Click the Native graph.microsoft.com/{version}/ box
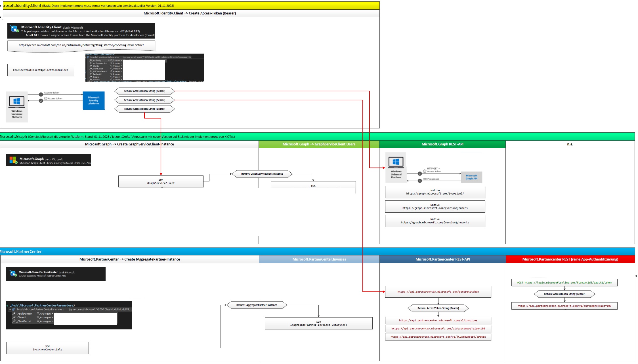 click(x=435, y=192)
